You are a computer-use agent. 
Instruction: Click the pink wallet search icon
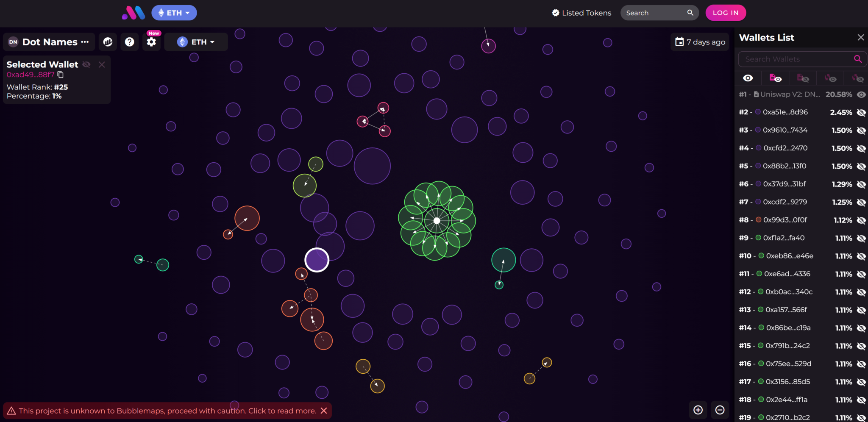[858, 59]
